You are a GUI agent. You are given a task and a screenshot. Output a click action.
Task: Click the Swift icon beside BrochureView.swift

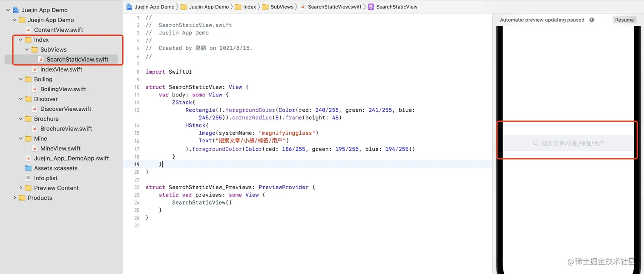click(34, 129)
